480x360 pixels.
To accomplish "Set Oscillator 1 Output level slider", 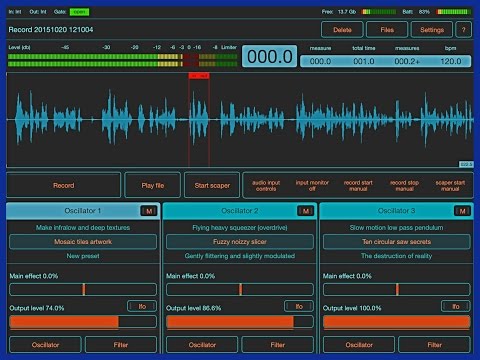I will 83,322.
